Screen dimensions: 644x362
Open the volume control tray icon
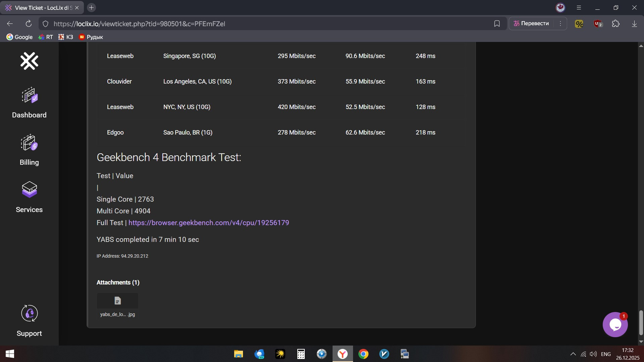point(593,354)
